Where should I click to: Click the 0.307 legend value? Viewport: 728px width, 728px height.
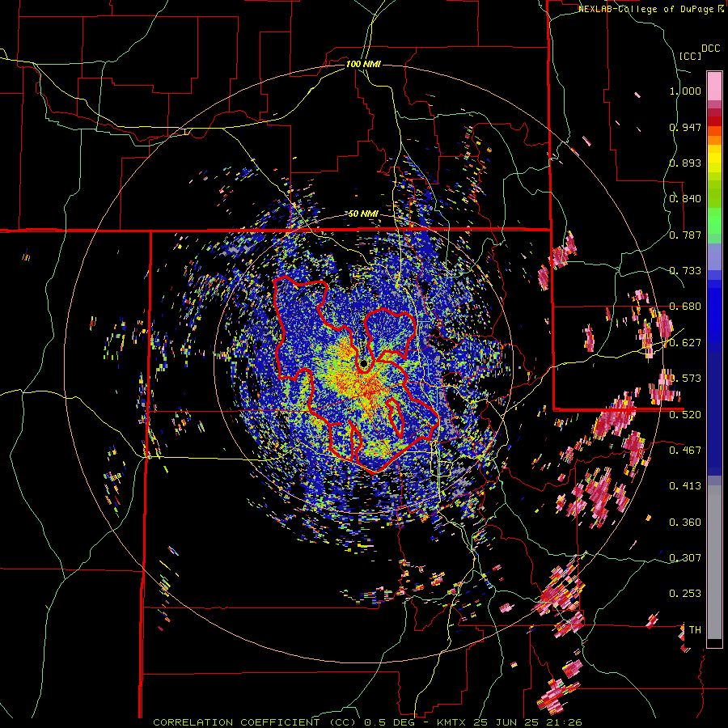tap(685, 558)
